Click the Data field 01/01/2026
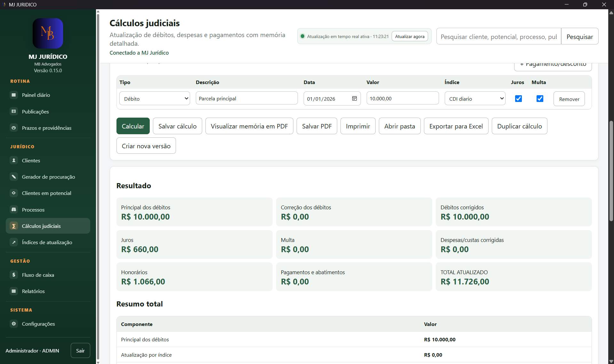This screenshot has height=364, width=614. tap(332, 98)
